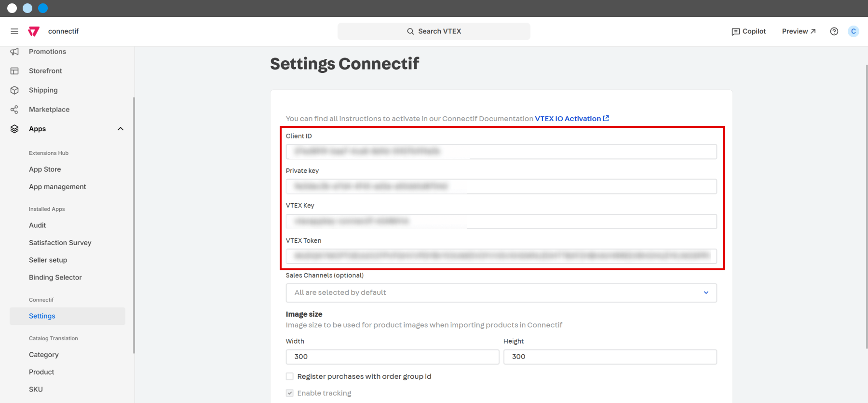Viewport: 868px width, 403px height.
Task: Open the Audit app
Action: [37, 225]
